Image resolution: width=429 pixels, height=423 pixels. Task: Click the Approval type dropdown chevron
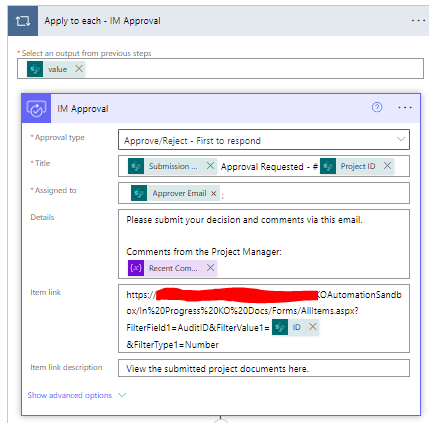401,139
